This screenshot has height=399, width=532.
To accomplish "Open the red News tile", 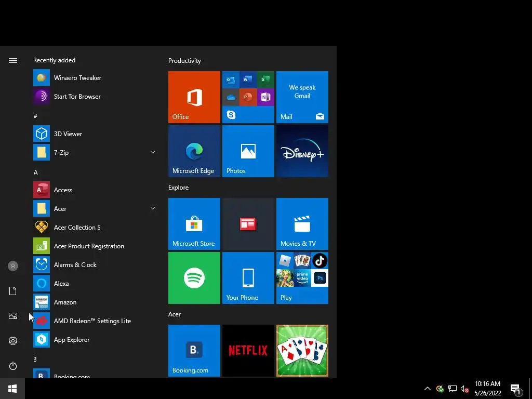I will pos(248,224).
